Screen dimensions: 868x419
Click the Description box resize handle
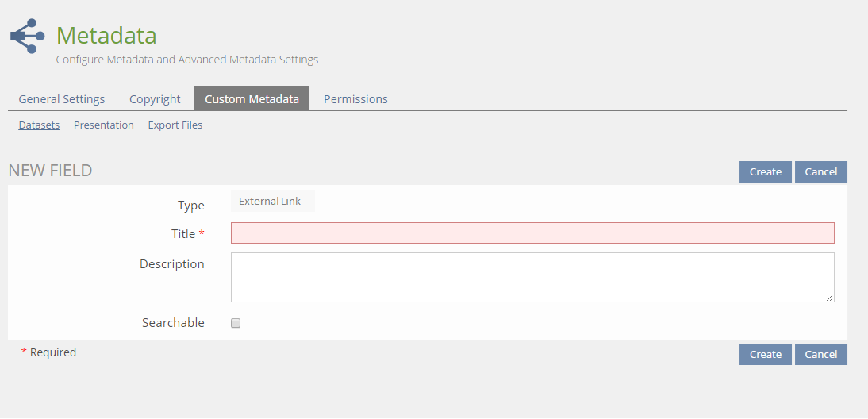[x=830, y=298]
